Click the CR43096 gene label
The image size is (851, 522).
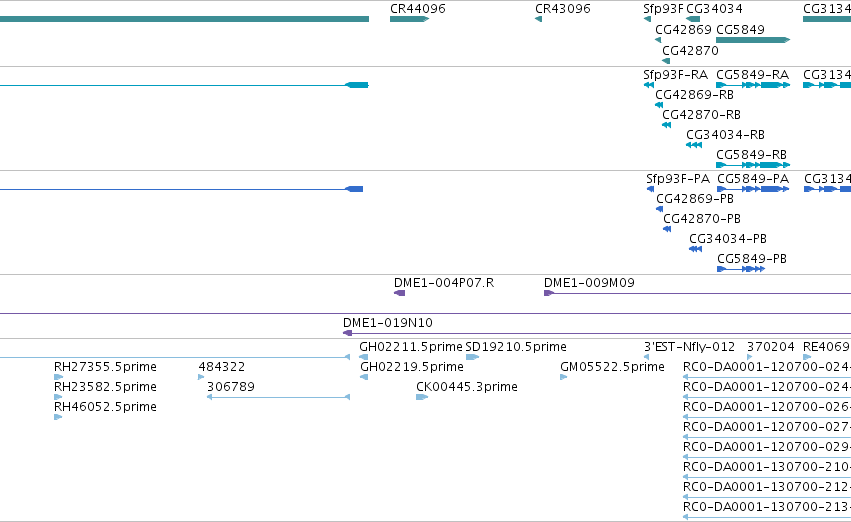[x=562, y=9]
